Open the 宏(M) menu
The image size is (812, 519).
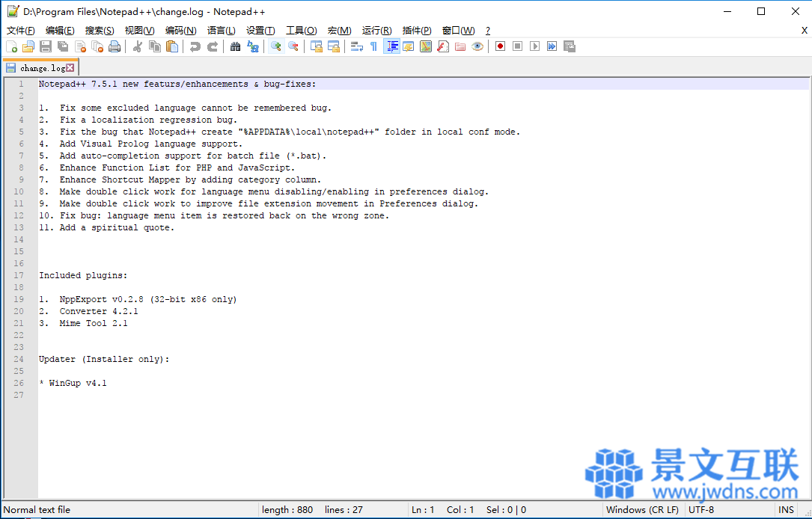coord(339,31)
